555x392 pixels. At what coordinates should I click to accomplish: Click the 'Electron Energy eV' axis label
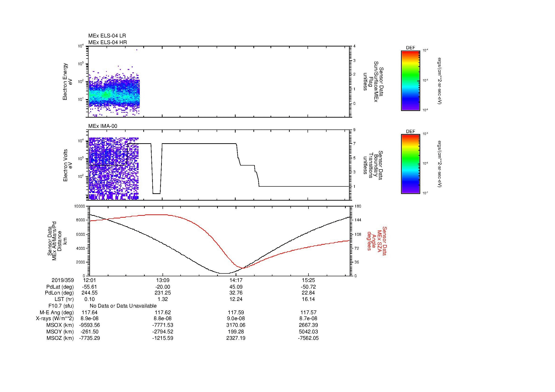pyautogui.click(x=67, y=82)
